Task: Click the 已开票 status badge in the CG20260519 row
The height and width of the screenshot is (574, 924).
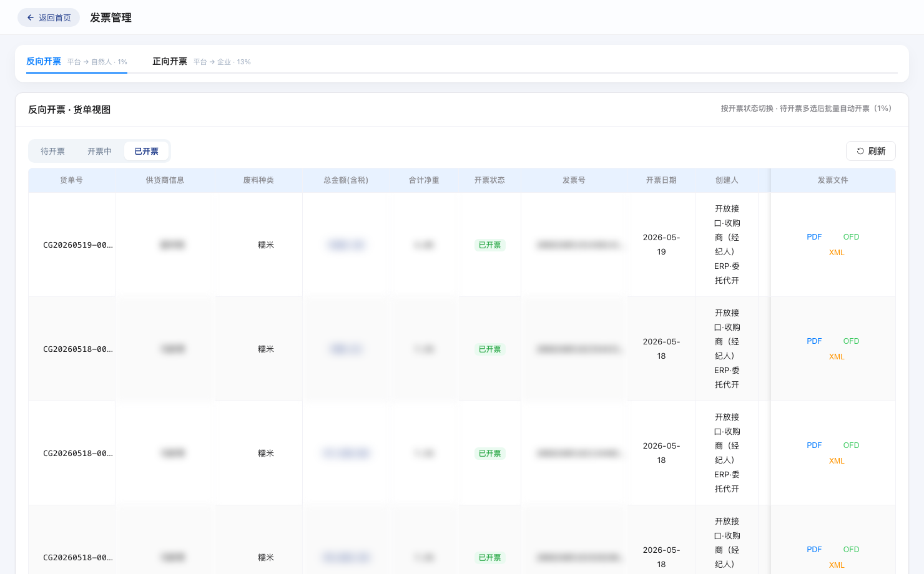Action: tap(489, 245)
